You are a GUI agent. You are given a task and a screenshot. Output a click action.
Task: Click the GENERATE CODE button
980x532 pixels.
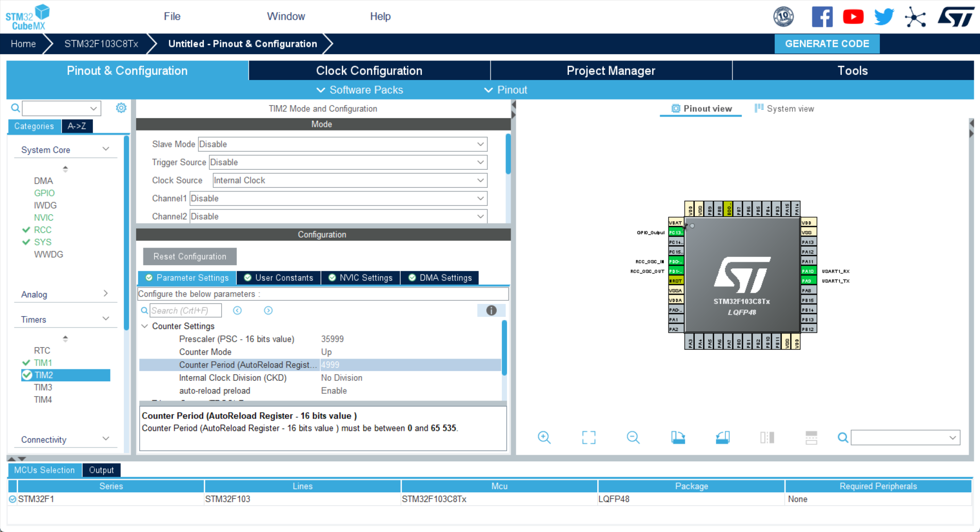pyautogui.click(x=827, y=44)
